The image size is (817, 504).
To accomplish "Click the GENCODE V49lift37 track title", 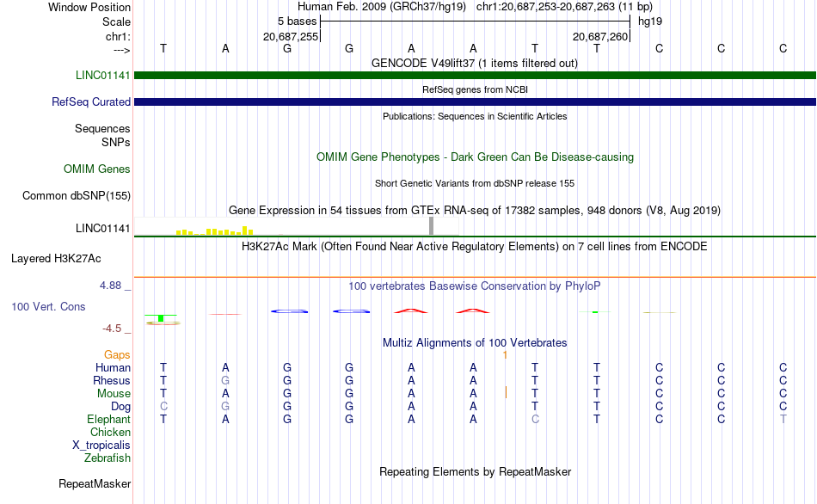I will tap(474, 63).
